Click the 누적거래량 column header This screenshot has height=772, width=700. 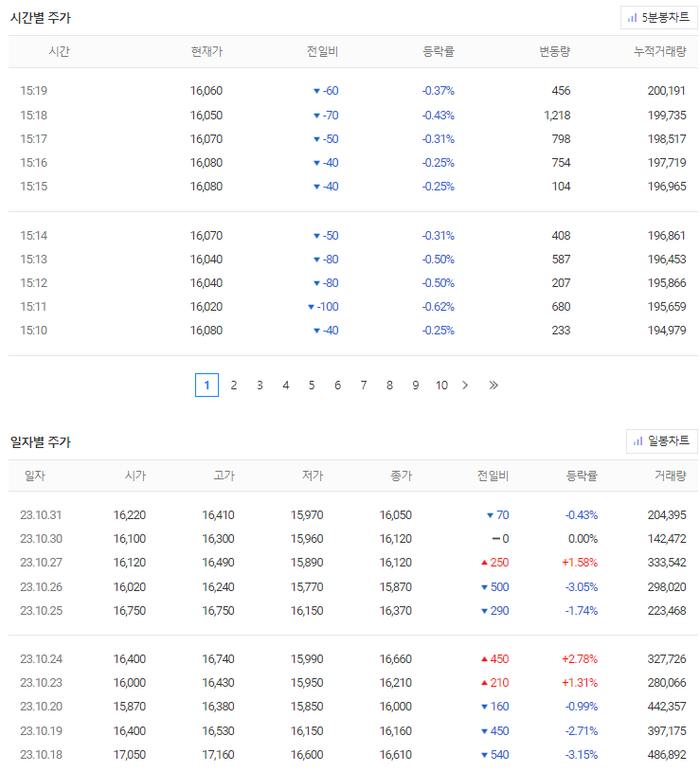pyautogui.click(x=659, y=52)
